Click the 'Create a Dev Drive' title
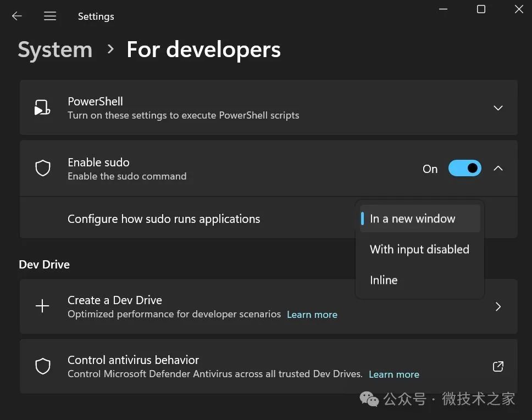Viewport: 532px width, 420px height. tap(115, 300)
